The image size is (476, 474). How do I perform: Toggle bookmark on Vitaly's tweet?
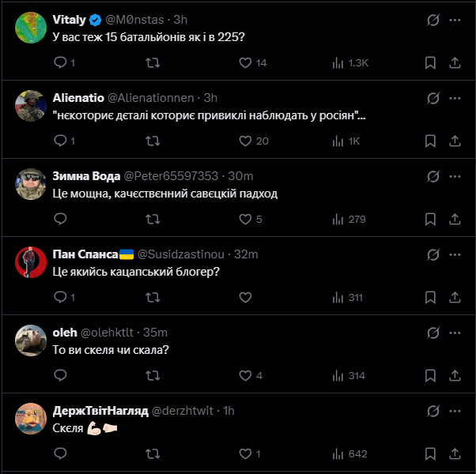click(x=430, y=62)
